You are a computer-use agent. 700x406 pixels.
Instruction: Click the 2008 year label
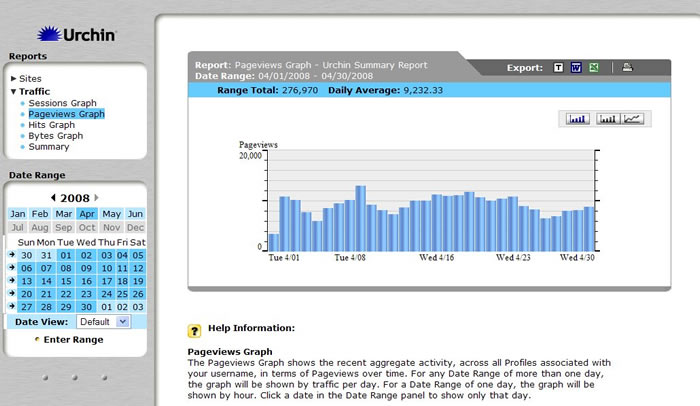point(75,198)
